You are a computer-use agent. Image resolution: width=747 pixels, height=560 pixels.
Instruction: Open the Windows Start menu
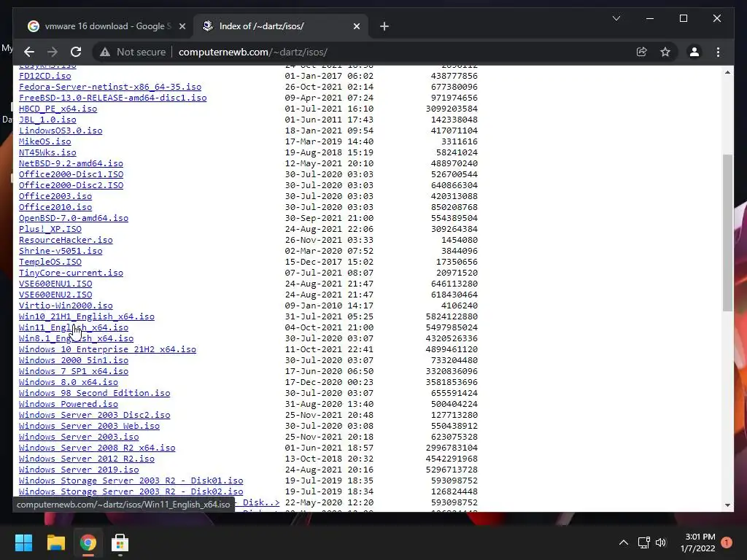point(23,542)
